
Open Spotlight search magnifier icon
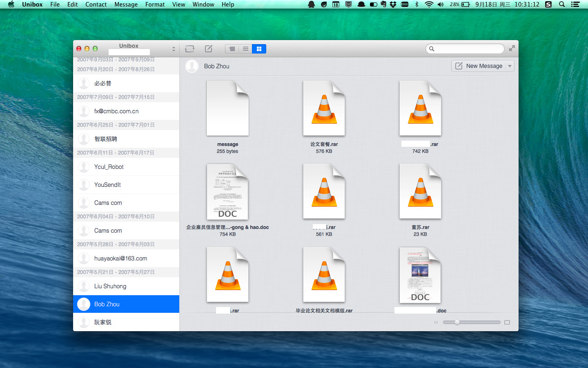tap(562, 4)
